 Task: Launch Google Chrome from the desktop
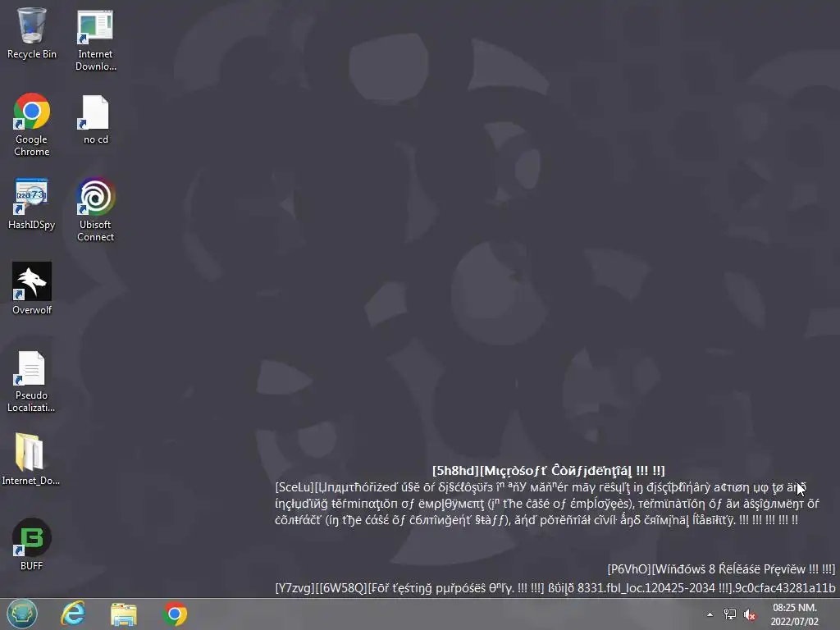coord(32,125)
